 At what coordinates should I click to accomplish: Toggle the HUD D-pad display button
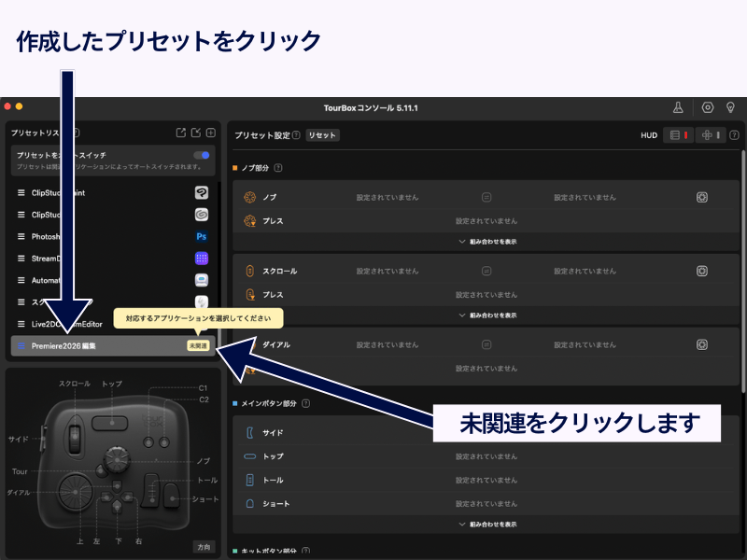tap(710, 135)
